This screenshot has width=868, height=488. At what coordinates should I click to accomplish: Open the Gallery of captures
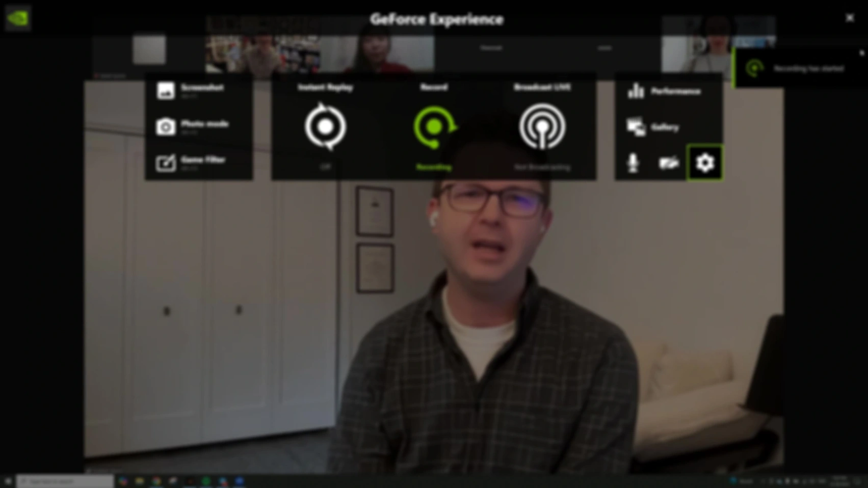click(654, 127)
